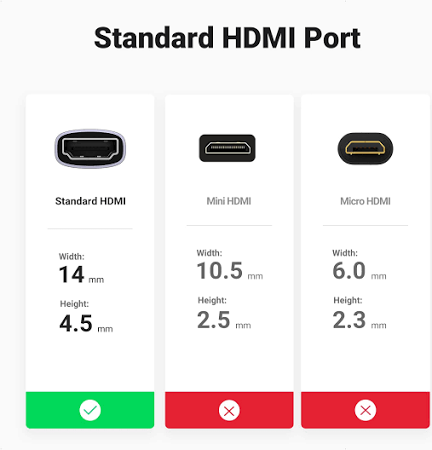Click the 6.0 mm width value
Image resolution: width=432 pixels, height=450 pixels.
[359, 270]
